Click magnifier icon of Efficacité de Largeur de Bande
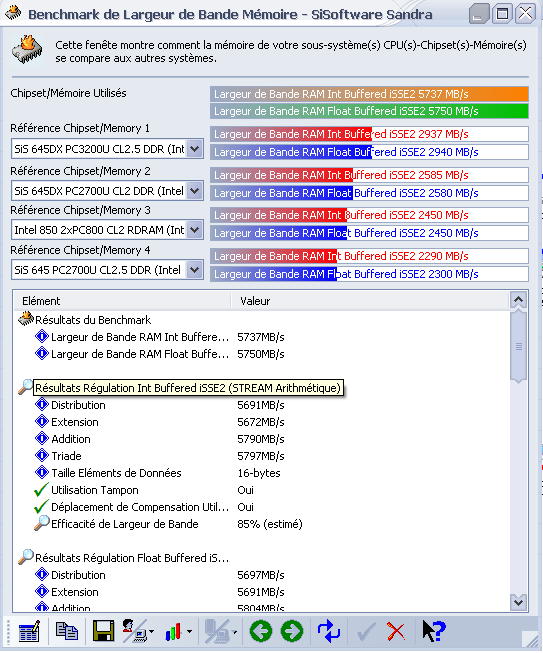Viewport: 543px width, 653px height. click(x=42, y=523)
